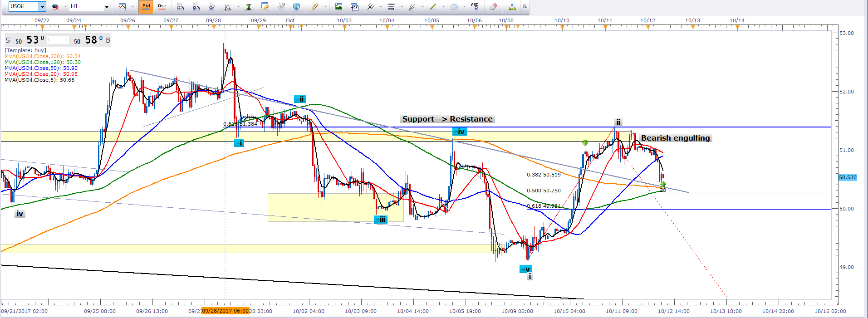Click the Support-->Resistance annotation label
This screenshot has width=868, height=318.
coord(447,119)
